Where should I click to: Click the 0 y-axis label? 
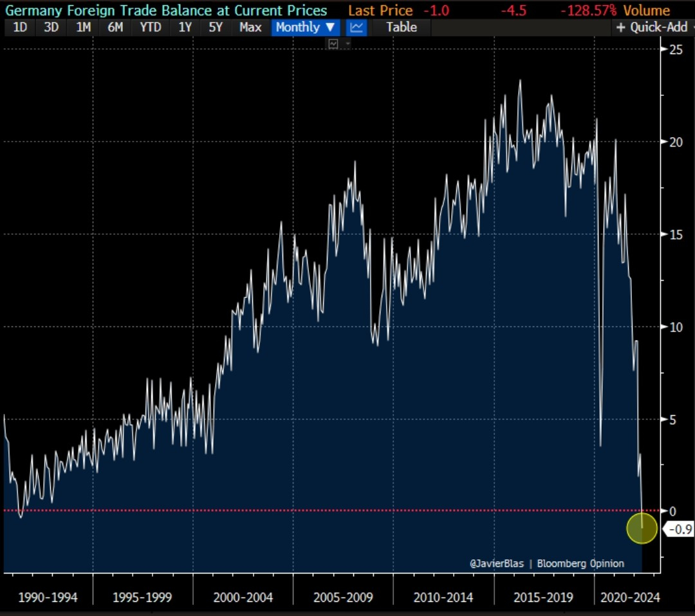[673, 511]
